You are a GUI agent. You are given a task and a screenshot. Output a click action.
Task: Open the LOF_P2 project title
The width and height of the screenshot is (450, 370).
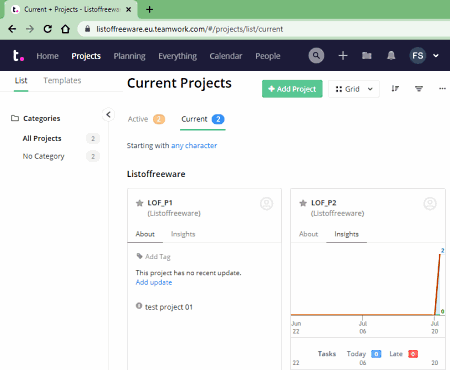click(324, 203)
